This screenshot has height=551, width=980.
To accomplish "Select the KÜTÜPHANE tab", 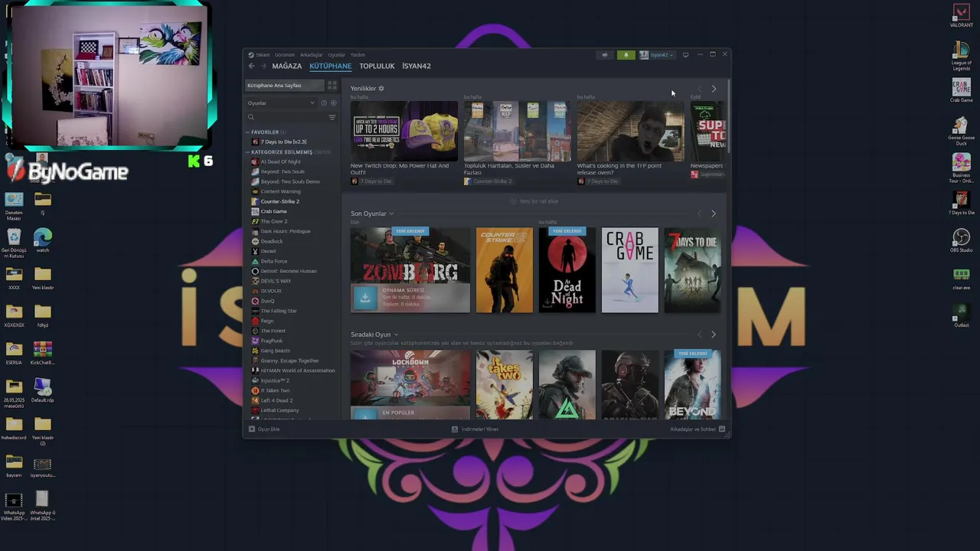I will pyautogui.click(x=330, y=66).
